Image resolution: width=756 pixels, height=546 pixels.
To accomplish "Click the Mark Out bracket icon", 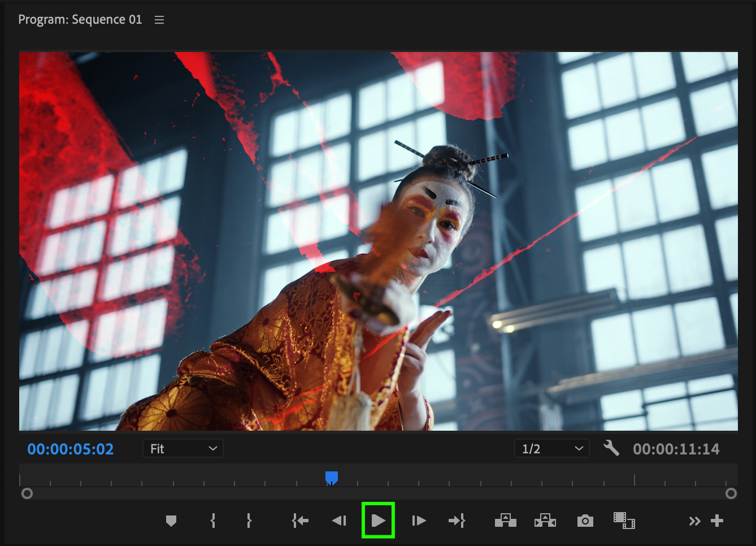I will coord(249,521).
